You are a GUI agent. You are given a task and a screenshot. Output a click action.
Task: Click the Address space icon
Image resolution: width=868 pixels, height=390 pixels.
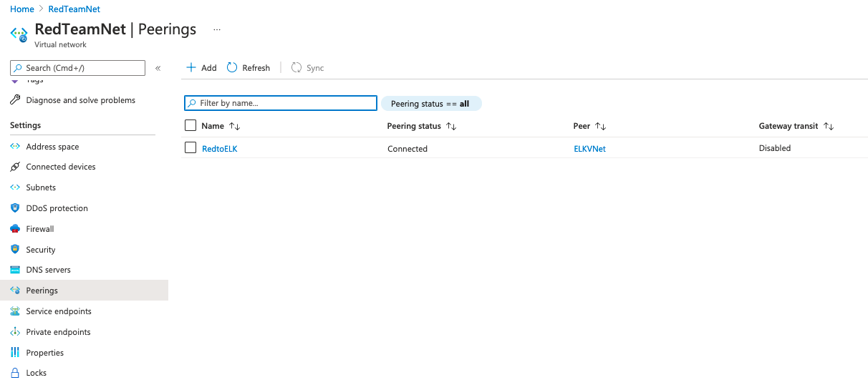coord(15,147)
